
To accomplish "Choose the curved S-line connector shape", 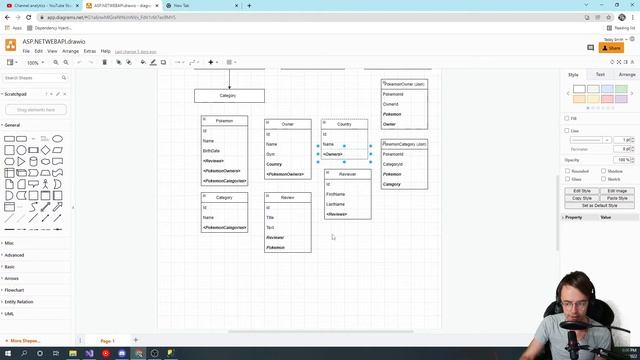I will (33, 207).
